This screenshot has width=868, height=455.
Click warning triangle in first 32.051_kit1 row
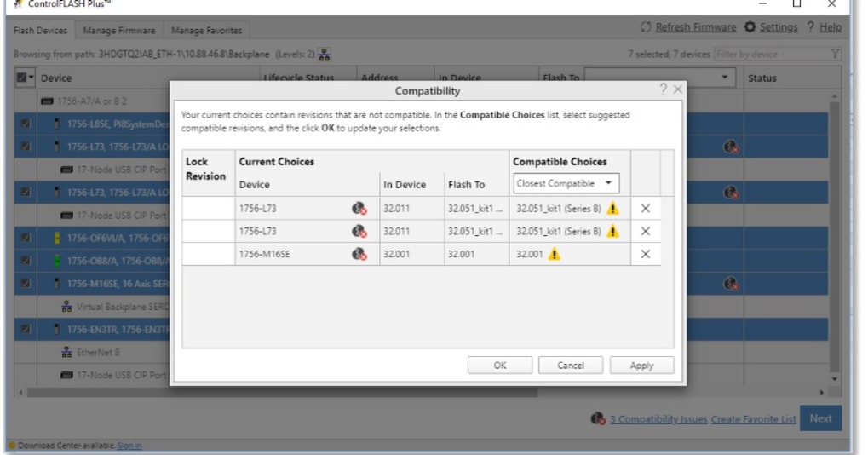click(x=612, y=209)
